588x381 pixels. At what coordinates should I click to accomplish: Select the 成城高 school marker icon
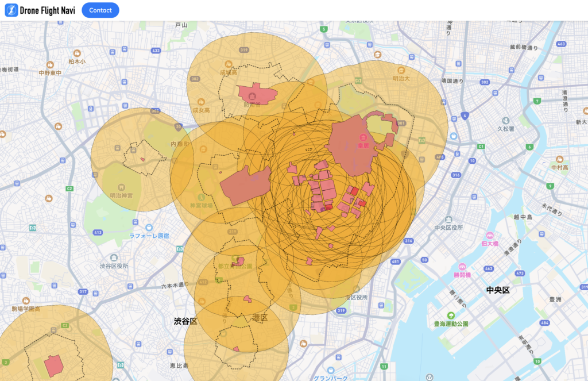[229, 64]
